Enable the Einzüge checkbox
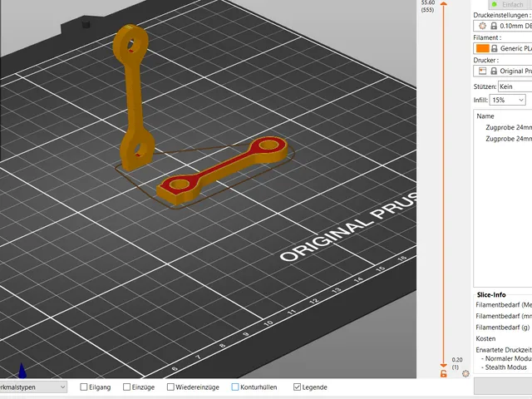Screen dimensions: 532x399 click(x=126, y=387)
